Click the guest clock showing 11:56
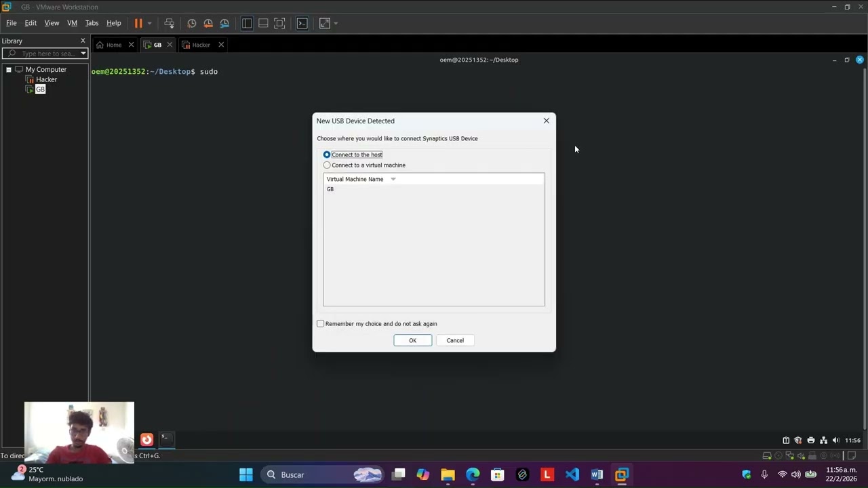 tap(853, 440)
